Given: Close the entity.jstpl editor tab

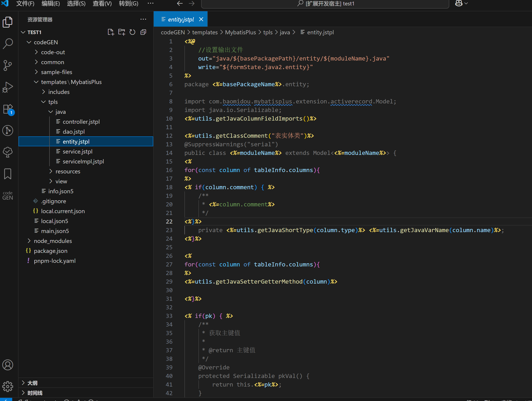Looking at the screenshot, I should click(x=201, y=19).
